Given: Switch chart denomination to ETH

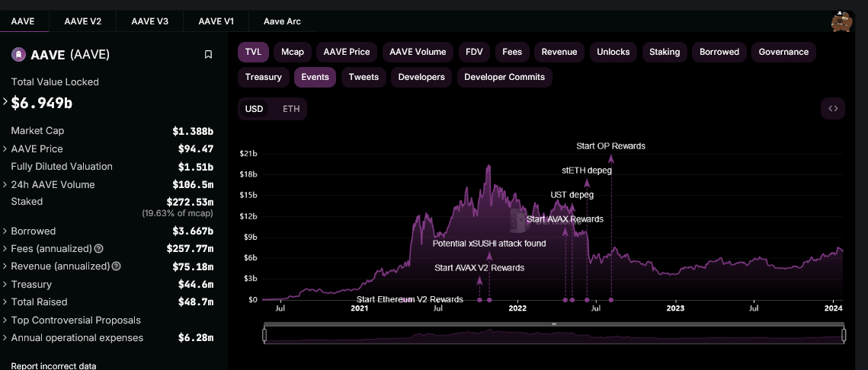Looking at the screenshot, I should pos(291,109).
